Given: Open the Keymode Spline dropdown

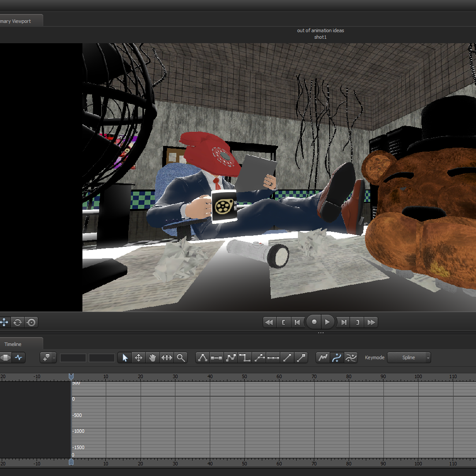Looking at the screenshot, I should point(409,357).
